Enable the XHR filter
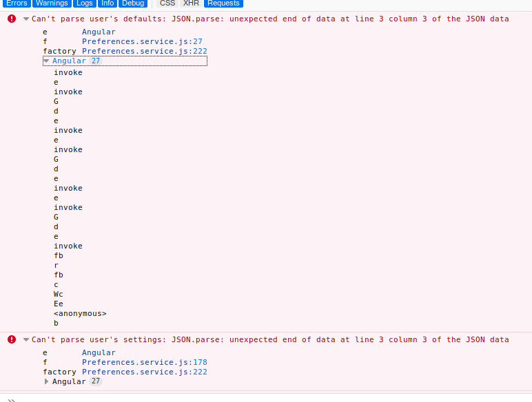Image resolution: width=532 pixels, height=402 pixels. click(191, 3)
